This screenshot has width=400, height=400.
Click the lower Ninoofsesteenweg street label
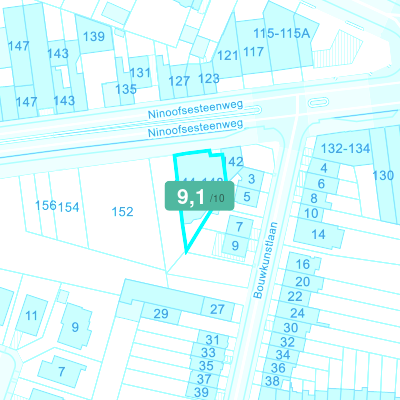195,128
